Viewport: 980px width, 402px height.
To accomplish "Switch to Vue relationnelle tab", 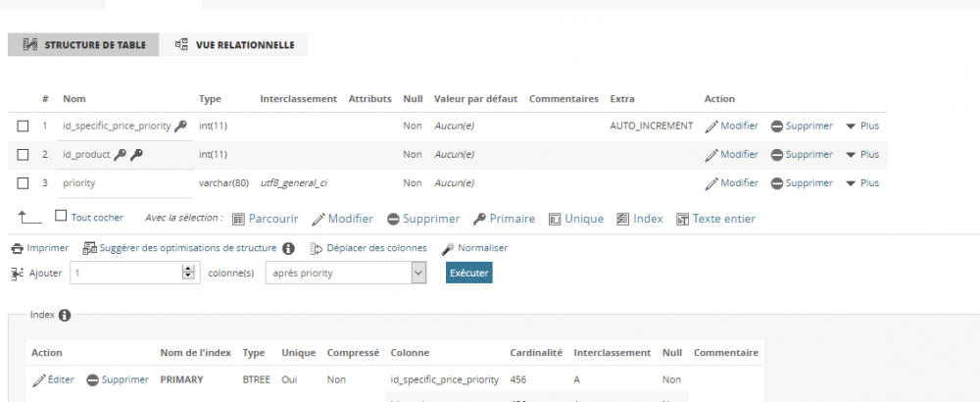I will tap(234, 45).
